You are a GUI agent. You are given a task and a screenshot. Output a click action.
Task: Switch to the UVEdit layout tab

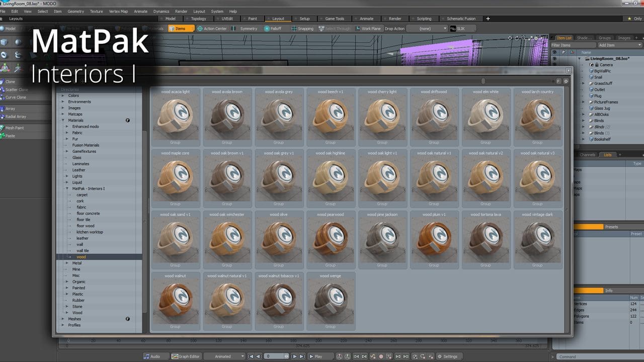(227, 19)
